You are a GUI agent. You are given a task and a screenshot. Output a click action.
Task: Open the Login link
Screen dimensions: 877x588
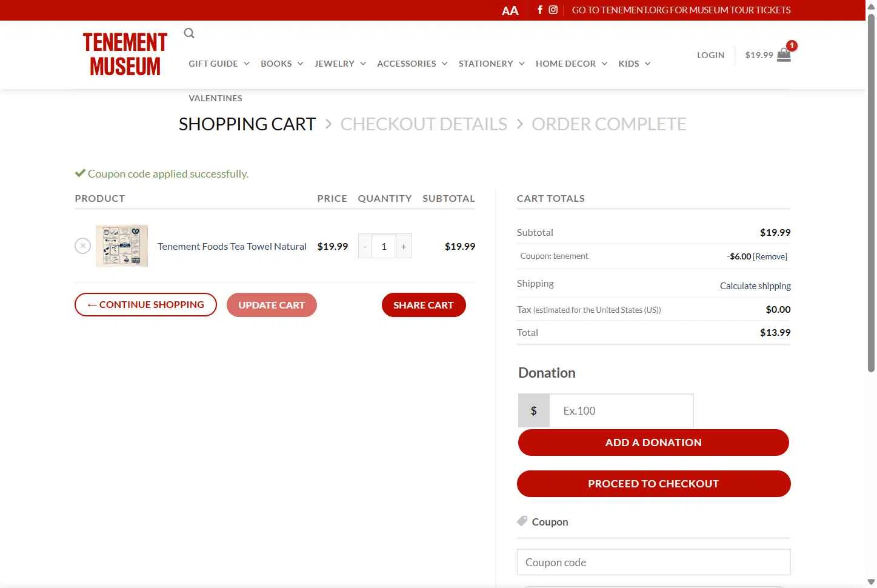pyautogui.click(x=710, y=55)
